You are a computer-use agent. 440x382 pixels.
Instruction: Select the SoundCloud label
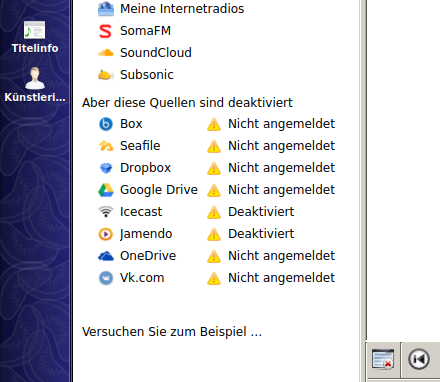click(x=156, y=53)
